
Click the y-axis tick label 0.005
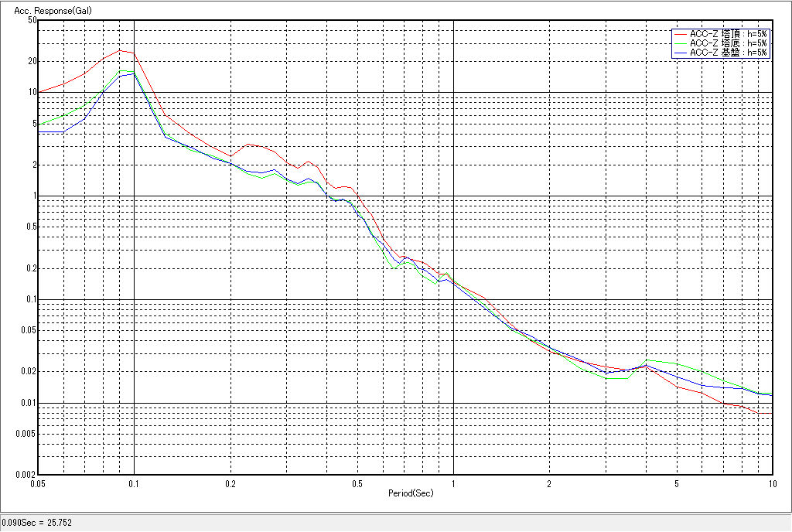[27, 434]
